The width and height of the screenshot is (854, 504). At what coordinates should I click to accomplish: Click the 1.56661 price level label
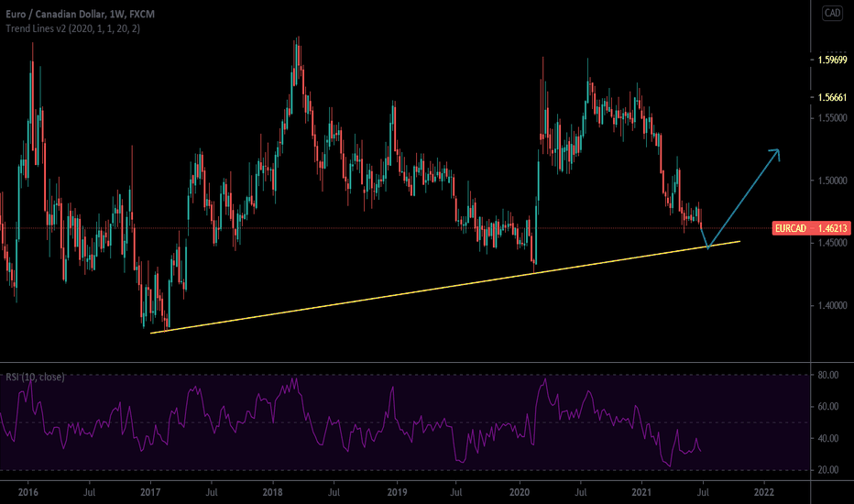pyautogui.click(x=832, y=97)
